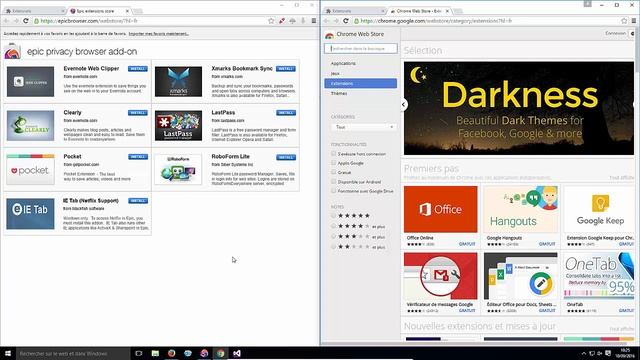
Task: Open the Epic browser hamburger menu
Action: pyautogui.click(x=313, y=21)
